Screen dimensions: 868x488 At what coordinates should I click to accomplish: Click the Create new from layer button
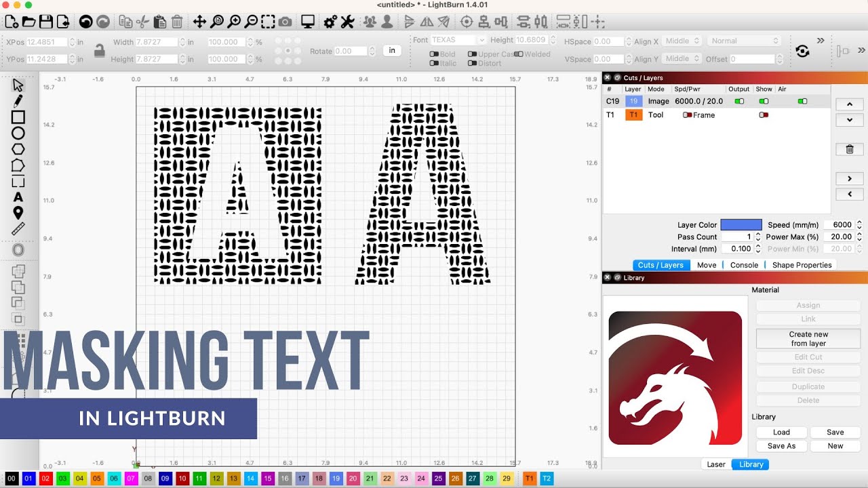click(808, 339)
